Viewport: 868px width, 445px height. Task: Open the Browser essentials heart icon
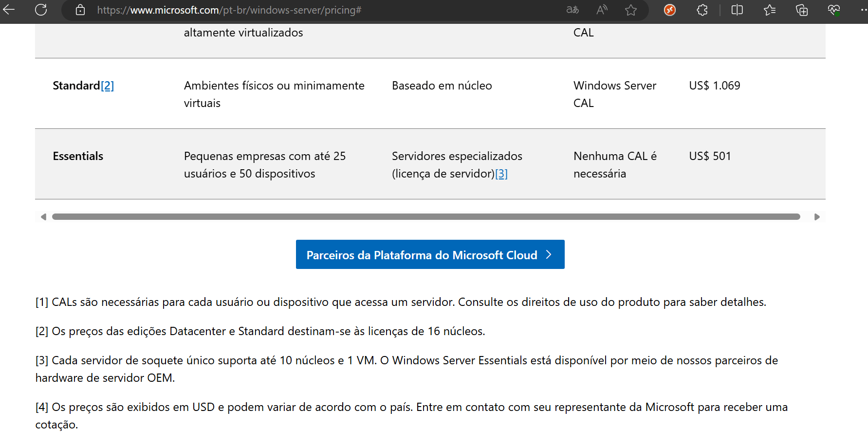[x=834, y=10]
